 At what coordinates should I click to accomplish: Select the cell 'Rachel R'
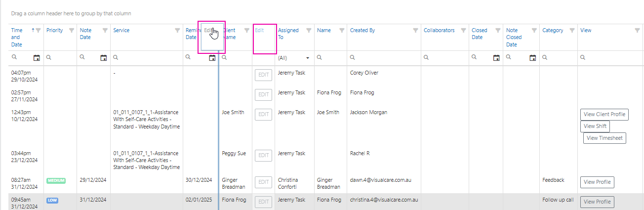pyautogui.click(x=360, y=153)
